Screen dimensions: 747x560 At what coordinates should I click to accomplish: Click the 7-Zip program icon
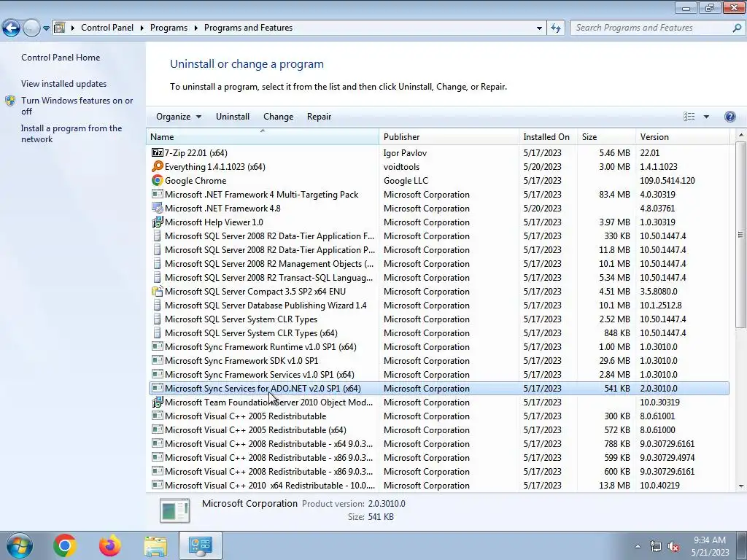(x=158, y=153)
